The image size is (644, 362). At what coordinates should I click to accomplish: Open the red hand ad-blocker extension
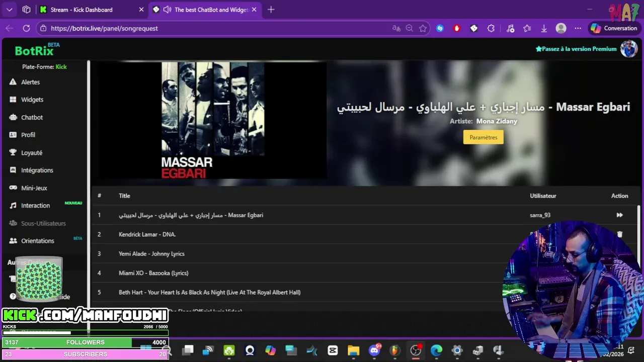click(457, 28)
